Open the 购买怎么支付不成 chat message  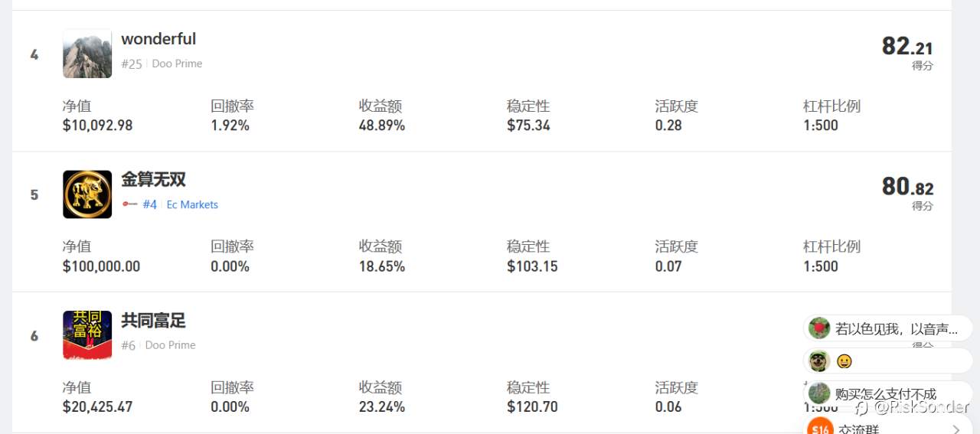pyautogui.click(x=888, y=393)
